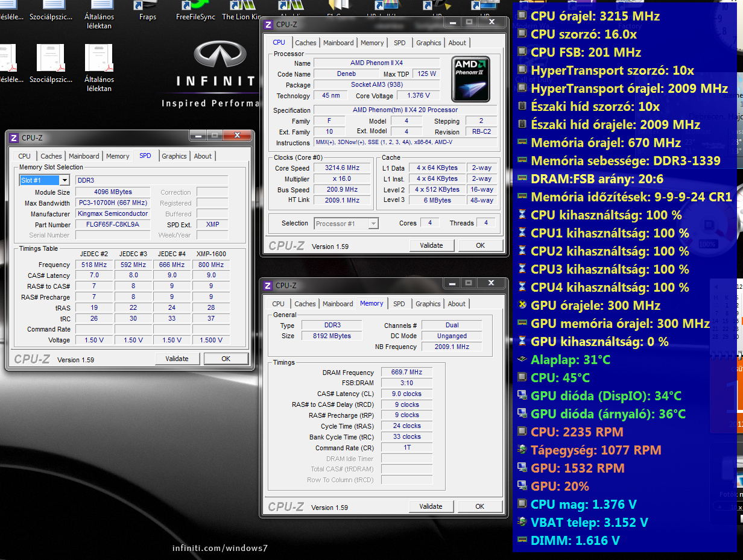The width and height of the screenshot is (743, 560).
Task: Select the Command Rate (CR) value 1T
Action: coord(406,448)
